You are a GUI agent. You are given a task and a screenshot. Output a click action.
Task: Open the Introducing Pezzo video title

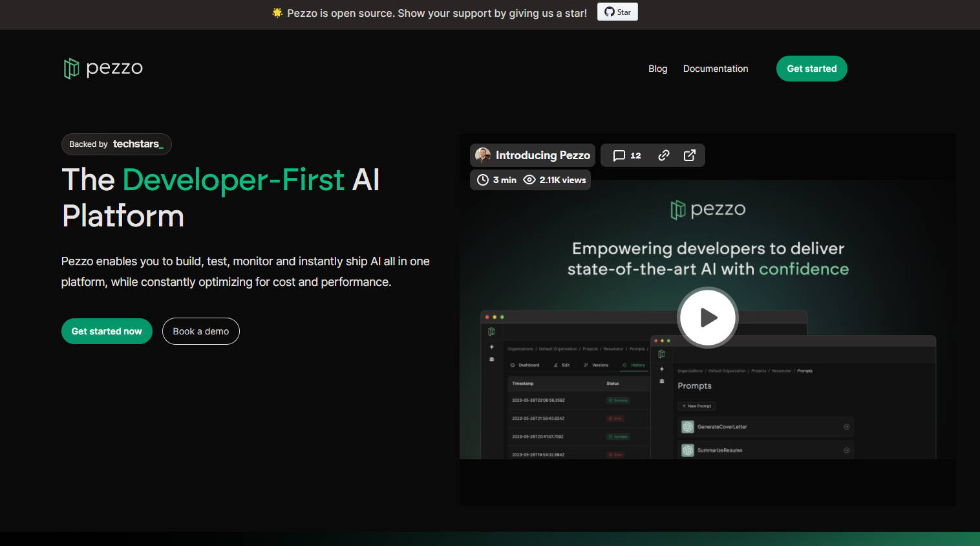tap(542, 155)
